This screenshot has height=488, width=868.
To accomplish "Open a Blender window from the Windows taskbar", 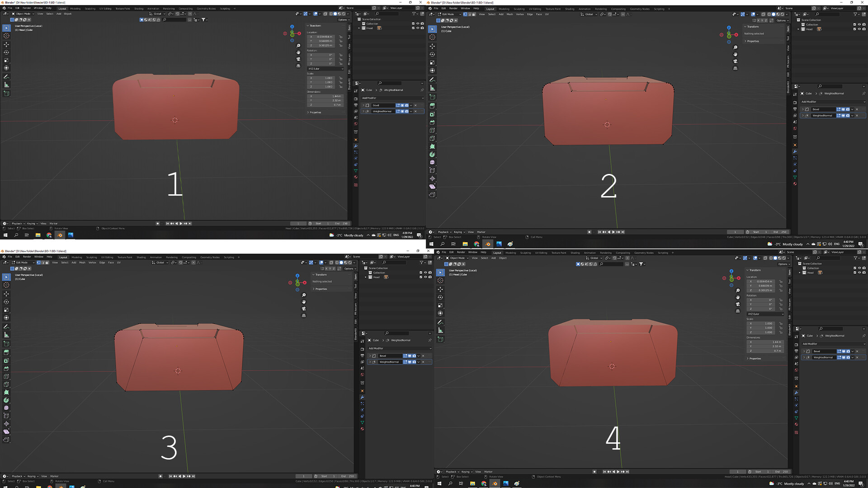I will pyautogui.click(x=60, y=235).
